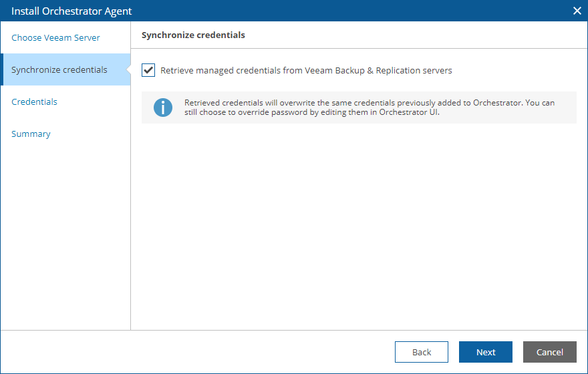Click the dark blue marker beside the selected step

coord(2,69)
